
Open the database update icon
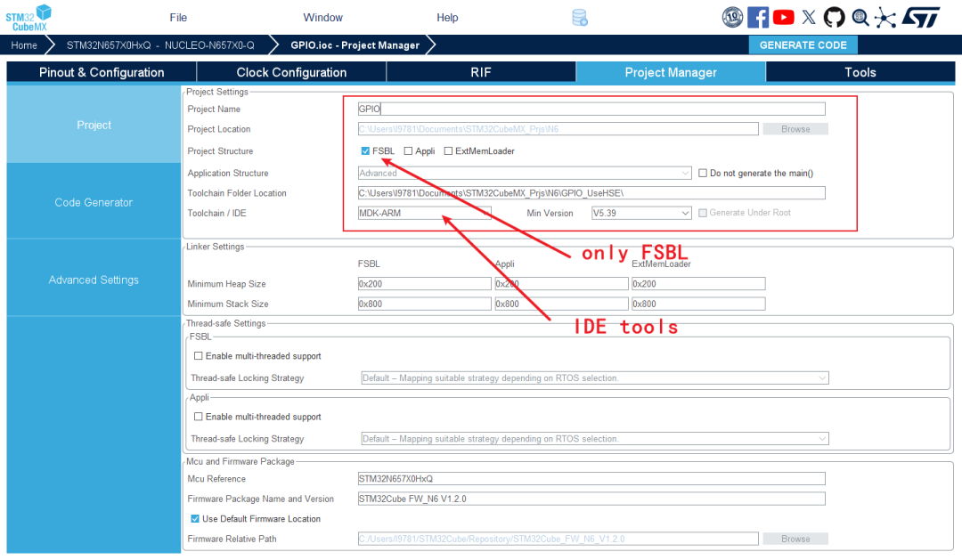tap(580, 18)
